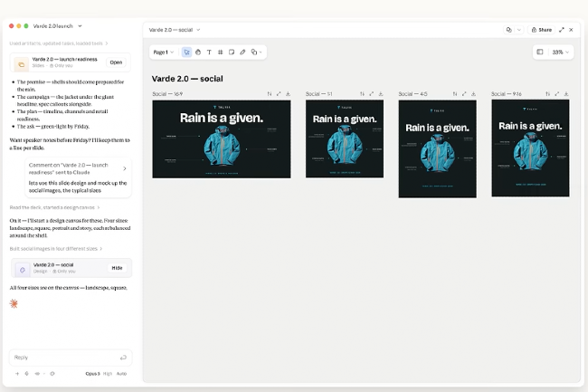
Task: Click the microphone icon below Reply
Action: pos(26,374)
